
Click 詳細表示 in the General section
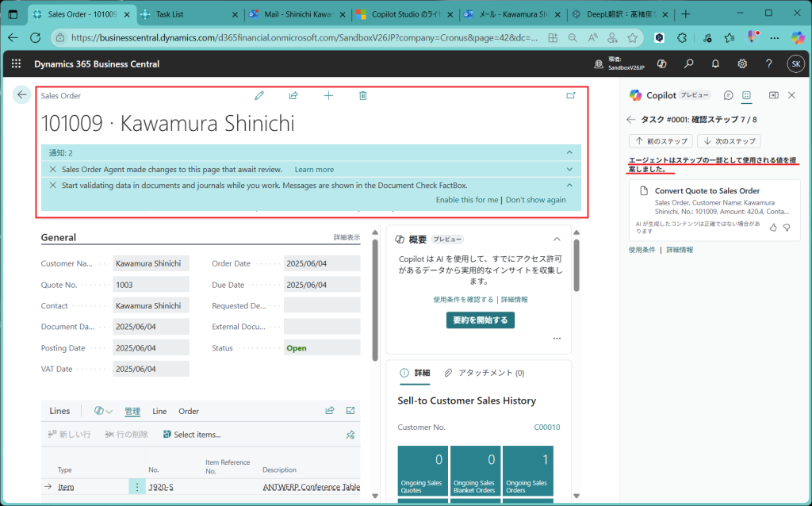[347, 237]
